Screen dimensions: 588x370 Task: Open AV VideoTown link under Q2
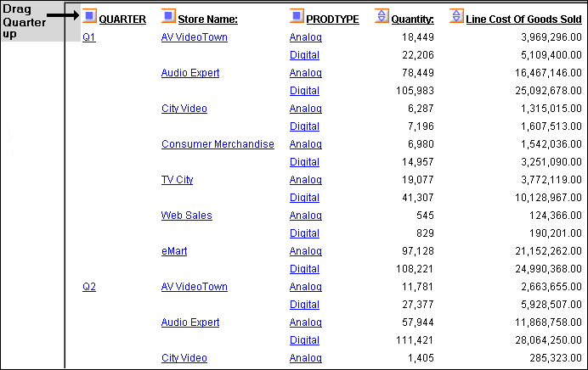coord(195,287)
